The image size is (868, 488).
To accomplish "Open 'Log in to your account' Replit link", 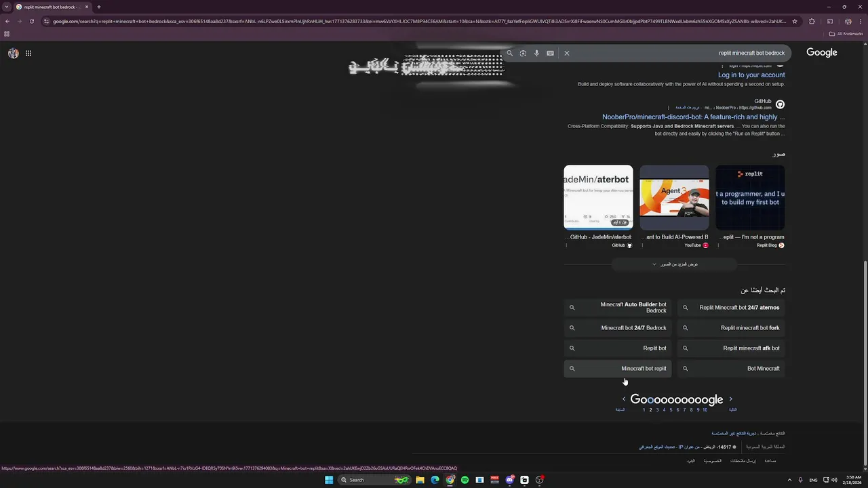I will [x=751, y=75].
